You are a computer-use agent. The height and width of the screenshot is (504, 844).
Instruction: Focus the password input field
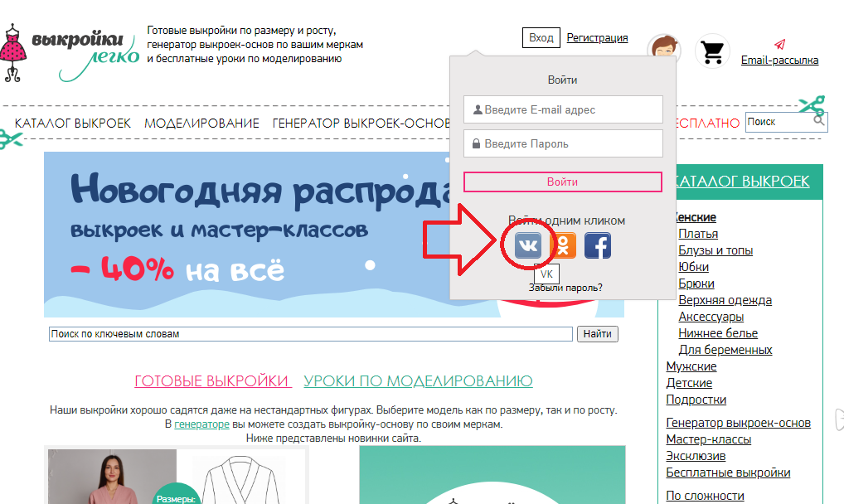pos(563,143)
